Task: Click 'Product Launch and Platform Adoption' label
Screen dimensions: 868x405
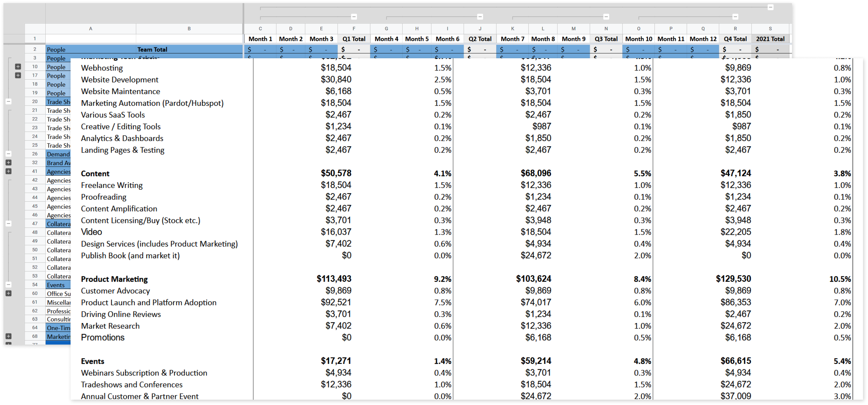Action: [x=149, y=303]
